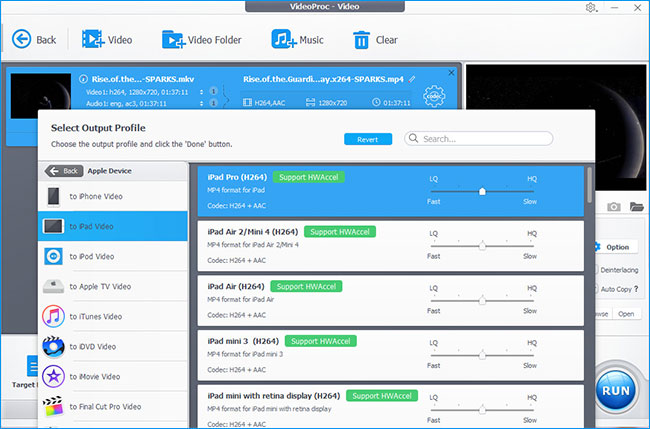The width and height of the screenshot is (650, 429).
Task: Select the iMovie star icon
Action: 53,376
